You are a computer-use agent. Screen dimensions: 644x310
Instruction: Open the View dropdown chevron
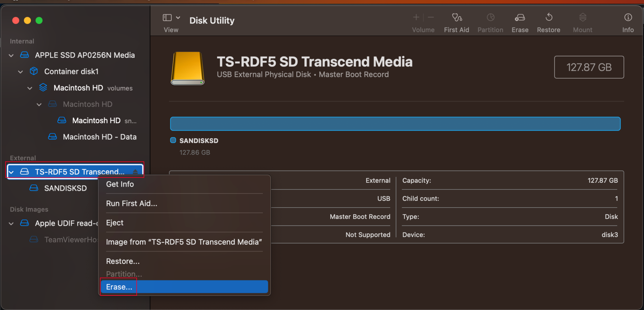click(178, 17)
